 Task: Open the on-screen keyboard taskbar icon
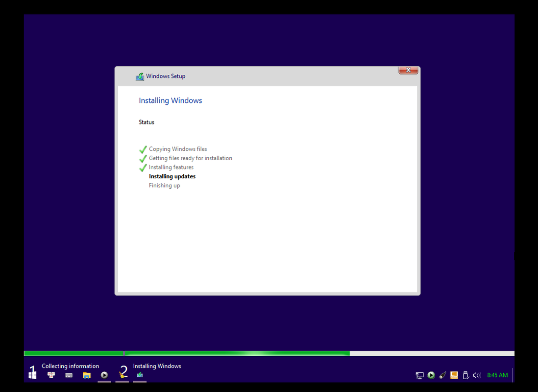69,375
